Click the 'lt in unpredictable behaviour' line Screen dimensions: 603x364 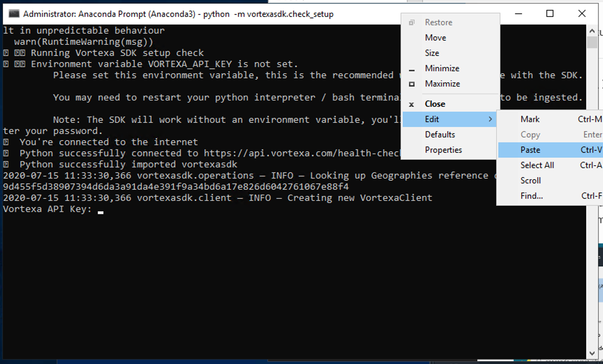83,31
